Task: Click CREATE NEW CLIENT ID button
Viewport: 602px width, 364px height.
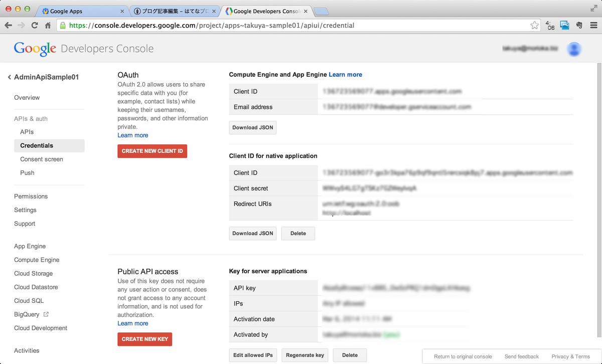Action: point(152,151)
